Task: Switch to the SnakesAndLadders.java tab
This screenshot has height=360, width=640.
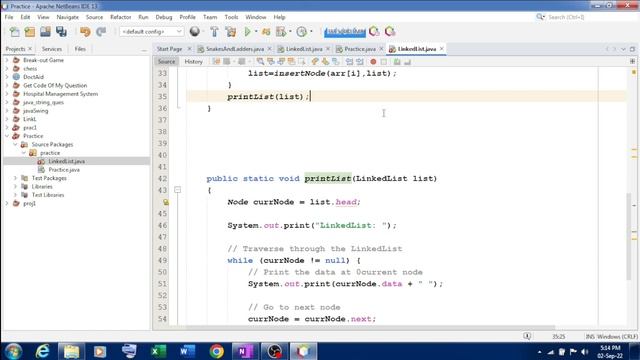Action: [235, 49]
